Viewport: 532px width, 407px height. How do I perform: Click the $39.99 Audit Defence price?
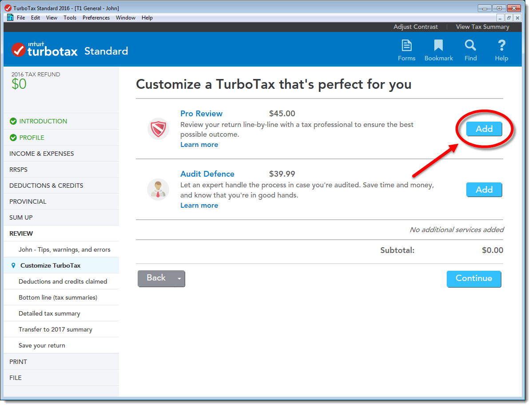pyautogui.click(x=282, y=174)
